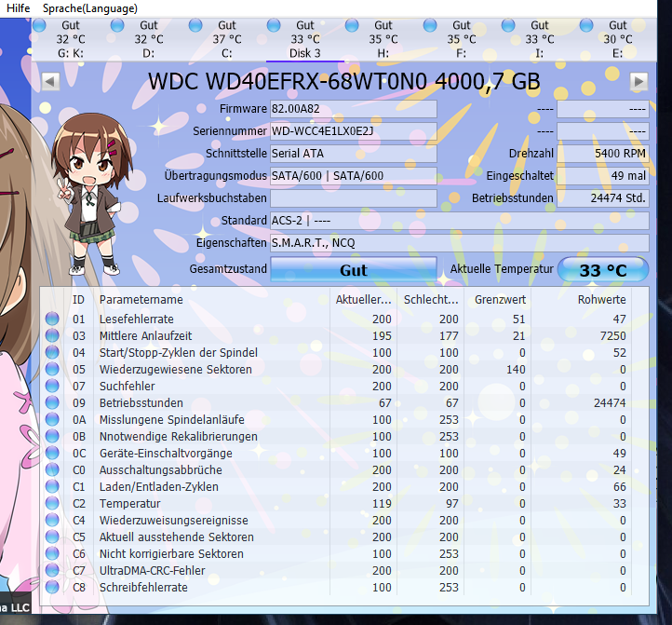Switch to the F: disk tab
This screenshot has height=625, width=672.
[462, 39]
